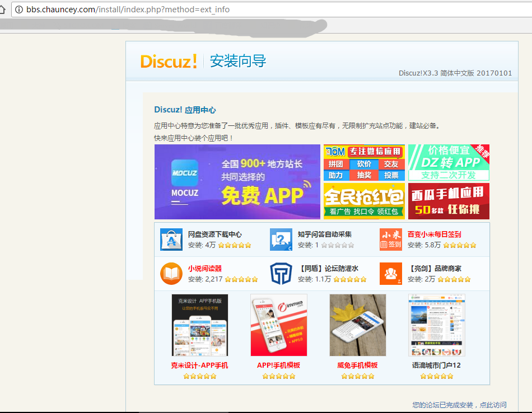532x413 pixels.
Task: Open the 西瓜手机应用 banner
Action: coord(449,201)
